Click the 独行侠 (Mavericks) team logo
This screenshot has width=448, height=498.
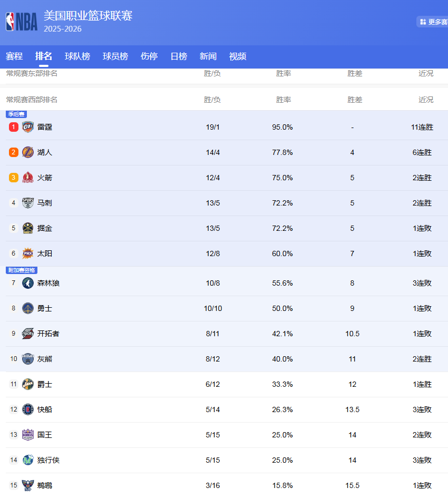click(x=27, y=460)
